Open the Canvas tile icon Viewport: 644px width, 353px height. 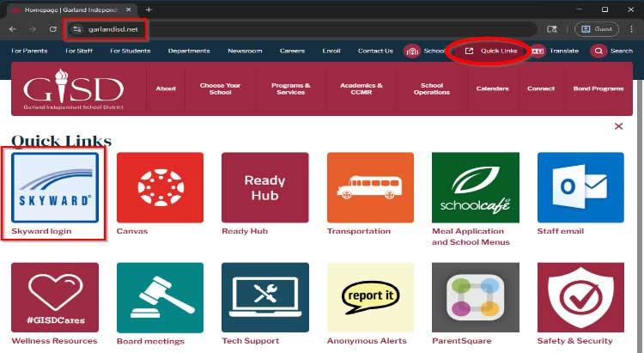point(161,187)
